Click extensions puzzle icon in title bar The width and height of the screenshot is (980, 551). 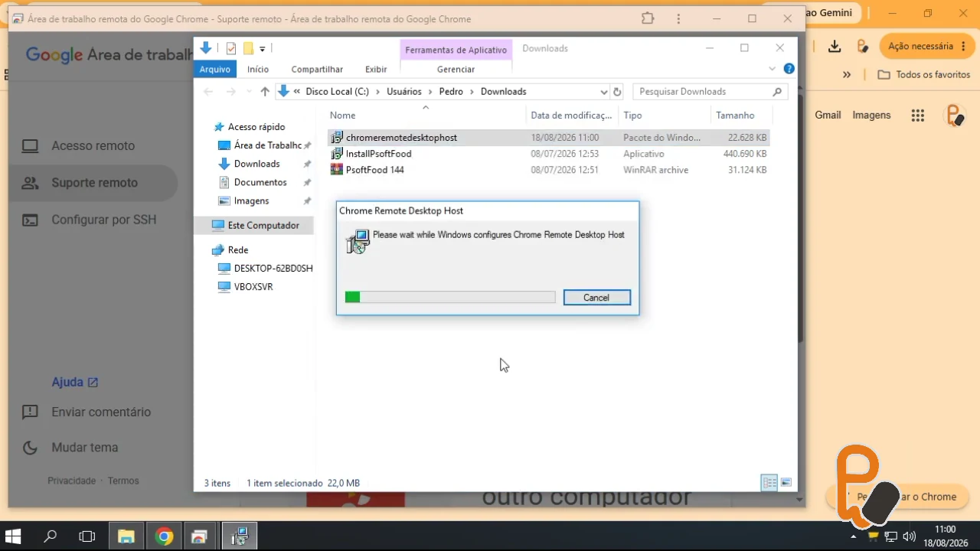[x=648, y=18]
